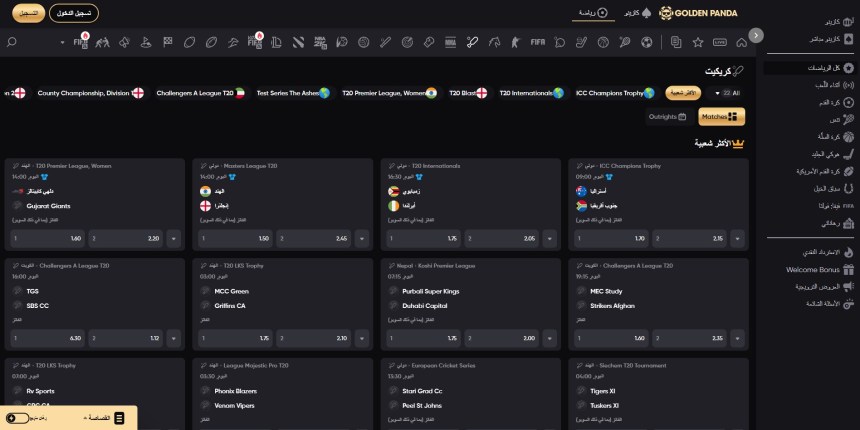
Task: Bet on Australia at odds 1.70
Action: pos(611,239)
